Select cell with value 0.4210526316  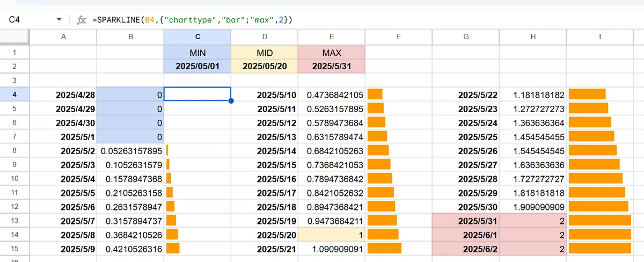pyautogui.click(x=130, y=248)
